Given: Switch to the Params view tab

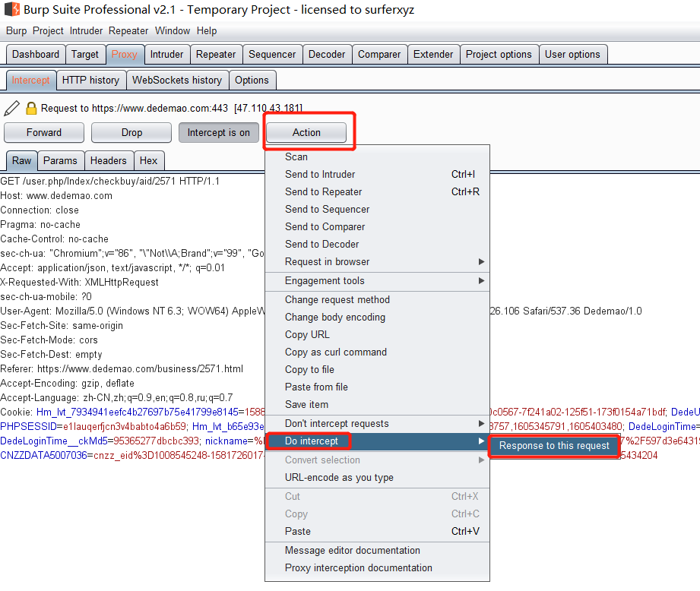Looking at the screenshot, I should pos(60,160).
